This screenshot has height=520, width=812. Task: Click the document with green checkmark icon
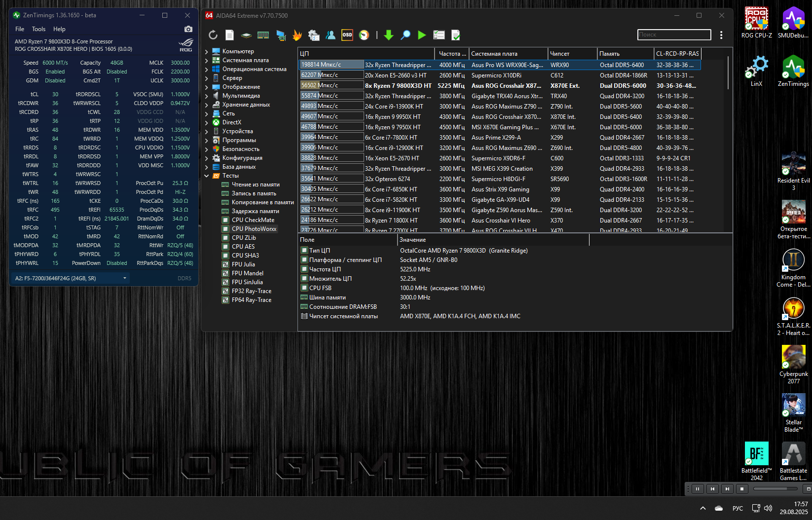(x=456, y=35)
